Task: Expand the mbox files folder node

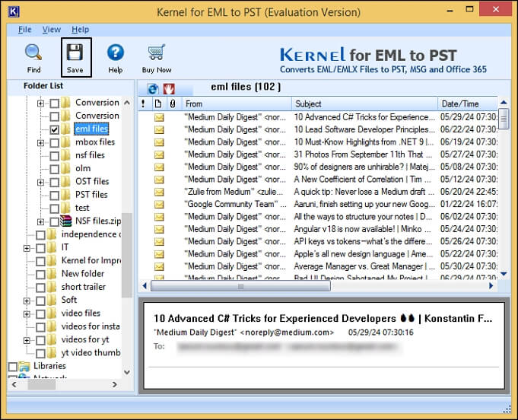Action: (40, 142)
